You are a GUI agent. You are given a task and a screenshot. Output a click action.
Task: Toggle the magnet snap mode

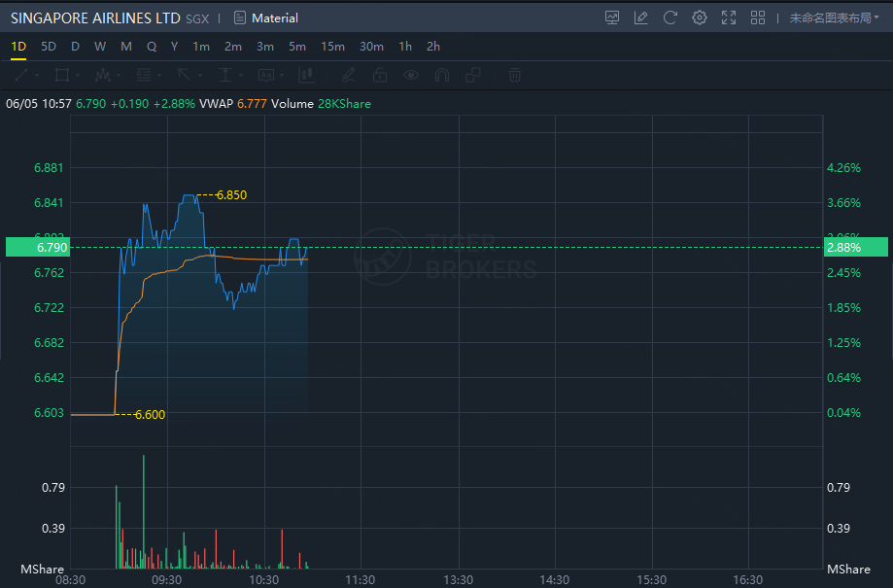coord(442,75)
